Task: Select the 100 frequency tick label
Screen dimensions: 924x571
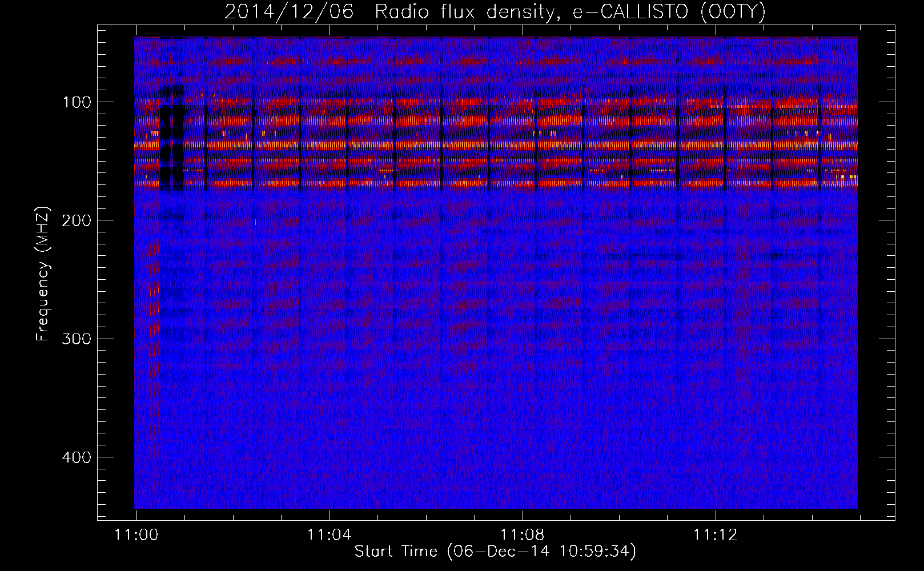Action: click(x=77, y=103)
